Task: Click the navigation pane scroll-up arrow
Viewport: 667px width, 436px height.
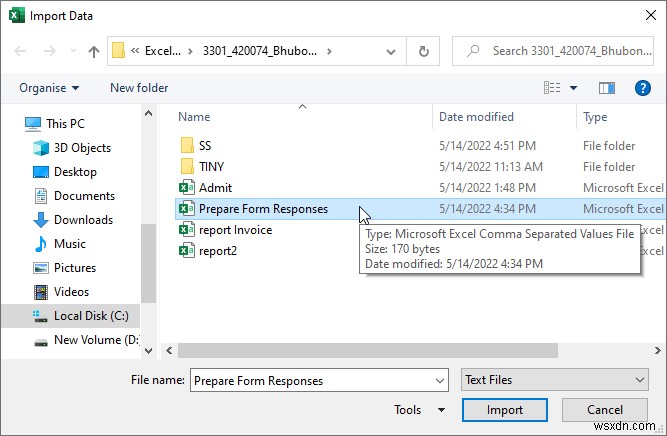Action: point(148,114)
